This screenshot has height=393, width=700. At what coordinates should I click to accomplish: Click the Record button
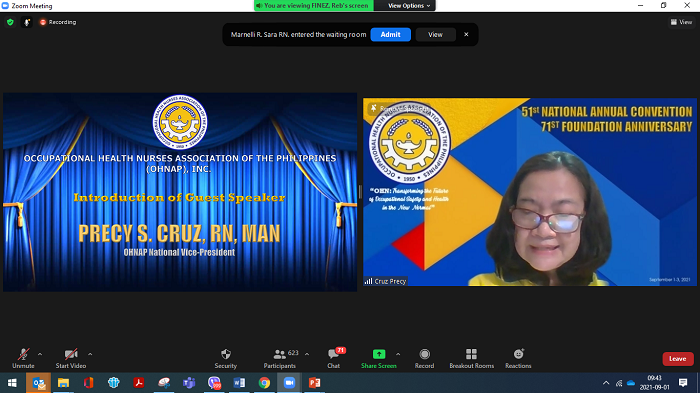pos(424,359)
